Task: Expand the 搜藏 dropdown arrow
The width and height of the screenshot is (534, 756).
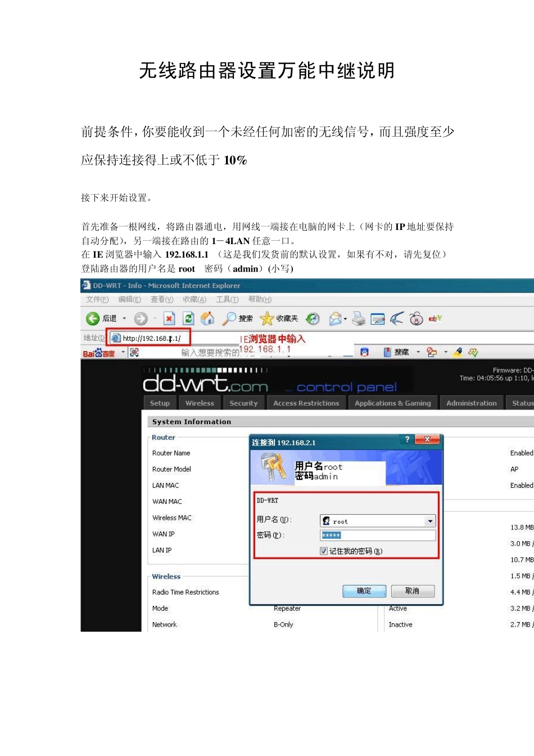Action: (x=418, y=353)
